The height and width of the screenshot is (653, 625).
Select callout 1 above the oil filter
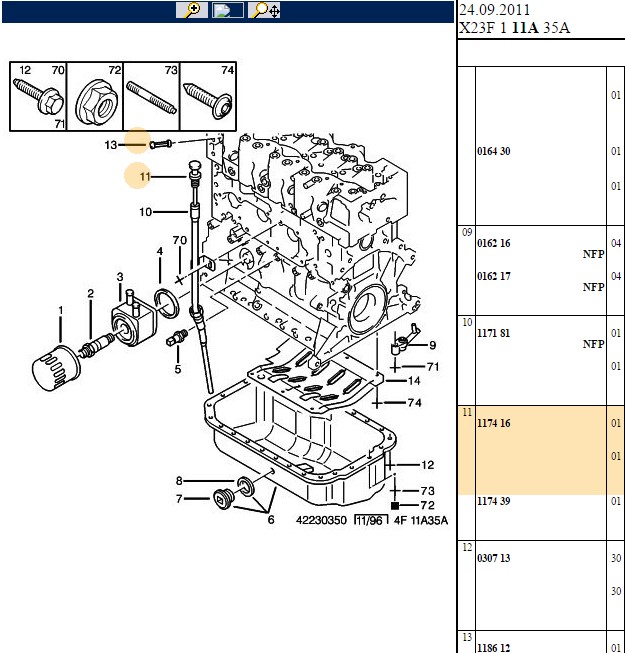(x=61, y=310)
